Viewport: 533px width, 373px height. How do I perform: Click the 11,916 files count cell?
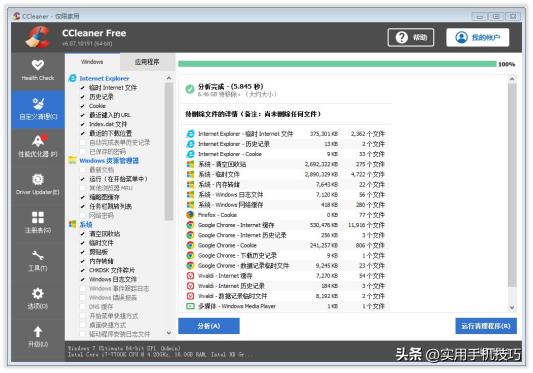pos(366,225)
